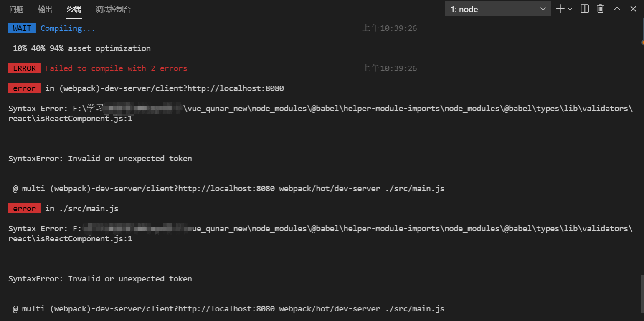Click the timestamp next to 'Compiling...'
644x321 pixels.
(389, 28)
